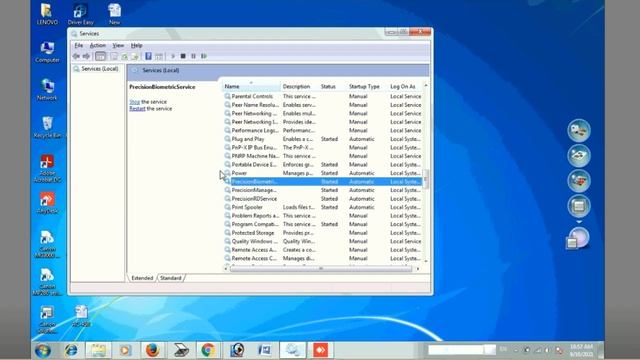Select the PrecisionManage service row
This screenshot has height=360, width=640.
tap(322, 190)
